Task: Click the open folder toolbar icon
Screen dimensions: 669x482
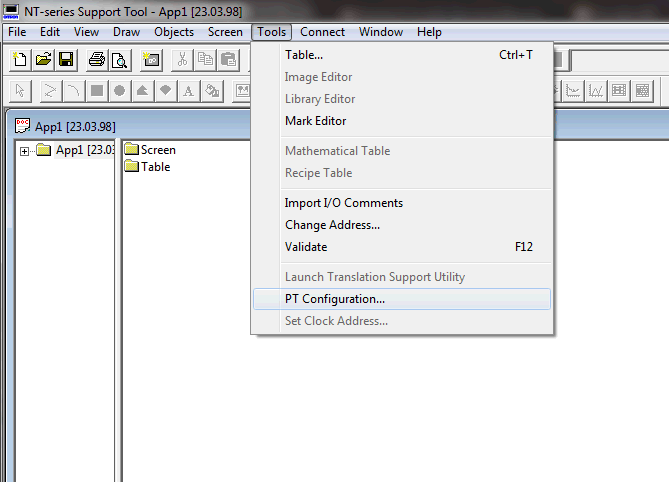Action: coord(43,60)
